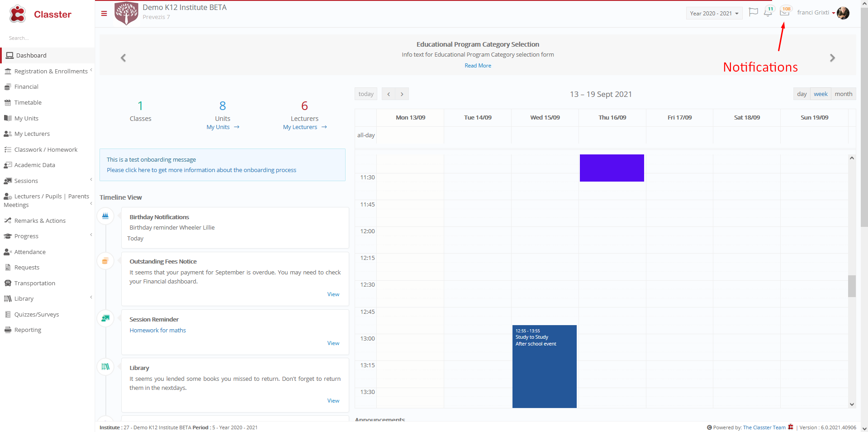Open the Homework for maths link
This screenshot has height=432, width=868.
click(x=157, y=331)
